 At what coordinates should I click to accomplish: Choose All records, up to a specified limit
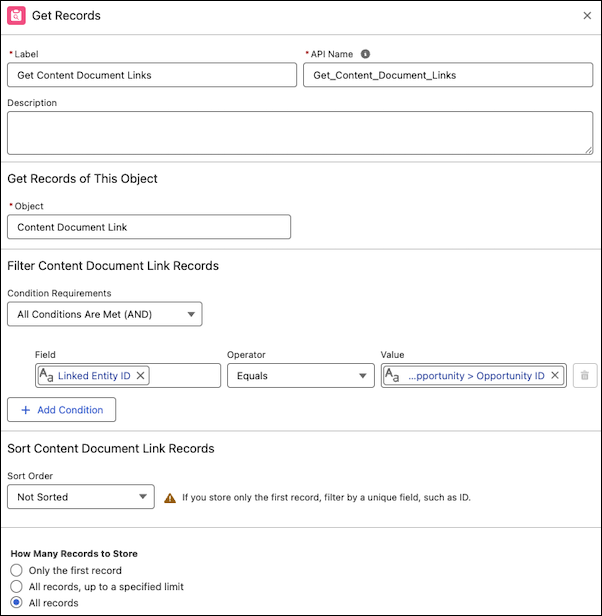[16, 586]
